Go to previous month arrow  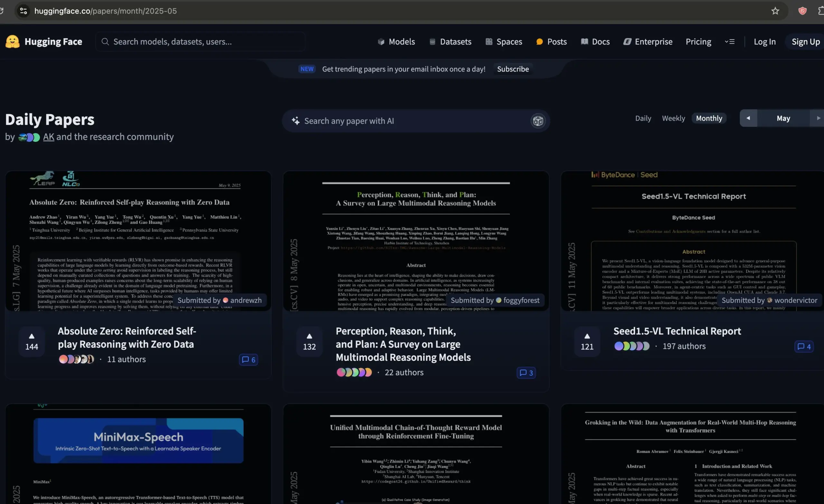[748, 118]
